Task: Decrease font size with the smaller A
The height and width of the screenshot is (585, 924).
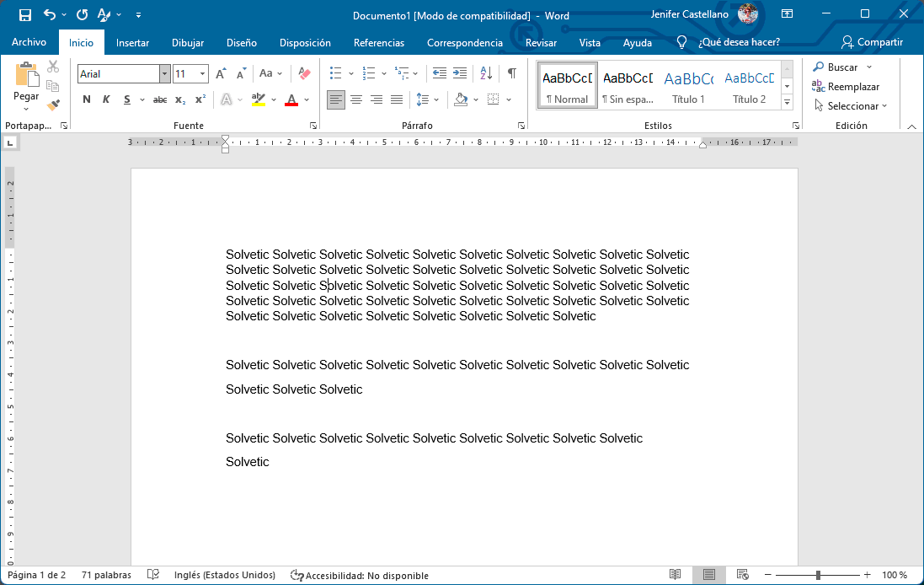Action: click(241, 73)
